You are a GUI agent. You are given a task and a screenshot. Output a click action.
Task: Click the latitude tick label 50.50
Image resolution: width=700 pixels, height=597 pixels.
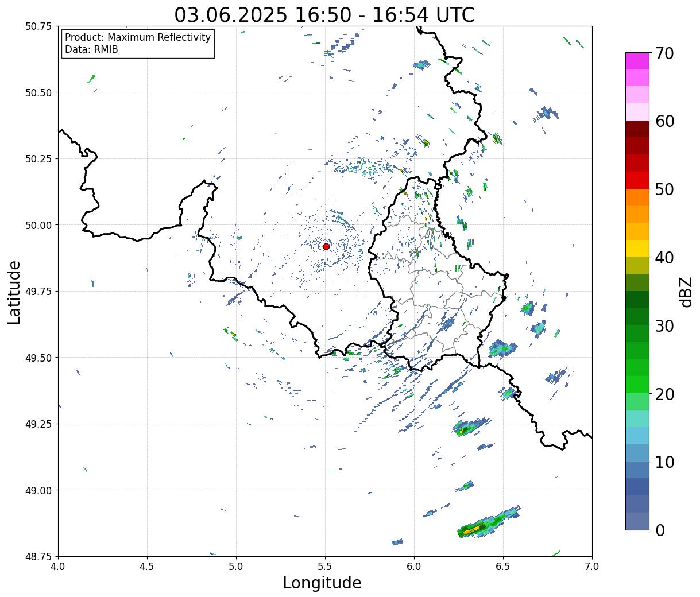tap(38, 92)
